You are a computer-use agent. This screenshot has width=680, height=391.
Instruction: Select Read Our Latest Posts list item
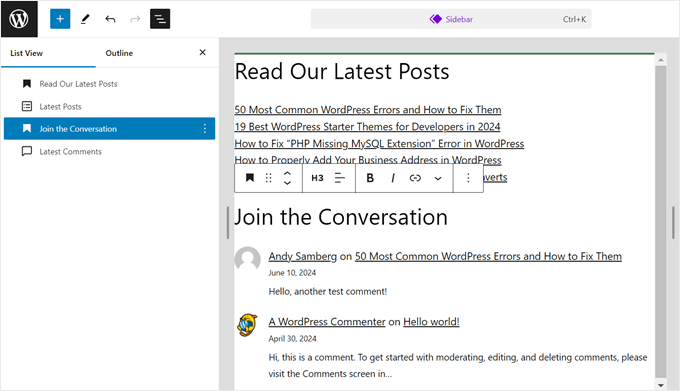[x=109, y=84]
